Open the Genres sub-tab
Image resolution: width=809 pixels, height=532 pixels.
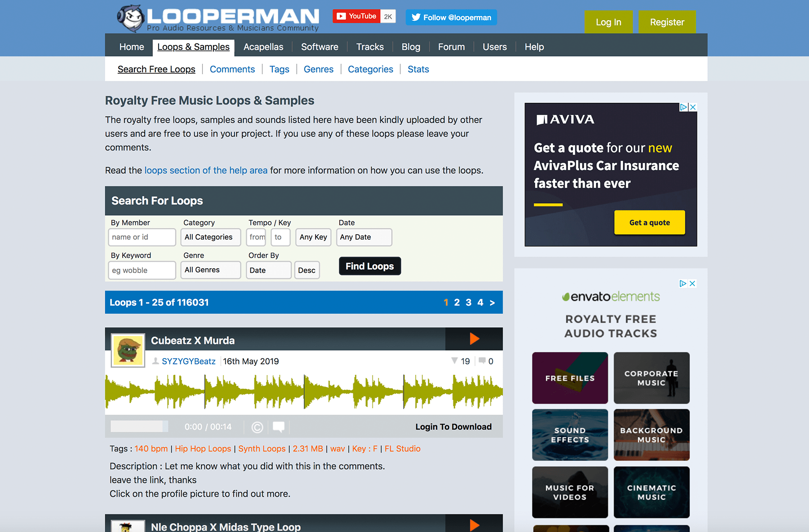319,69
